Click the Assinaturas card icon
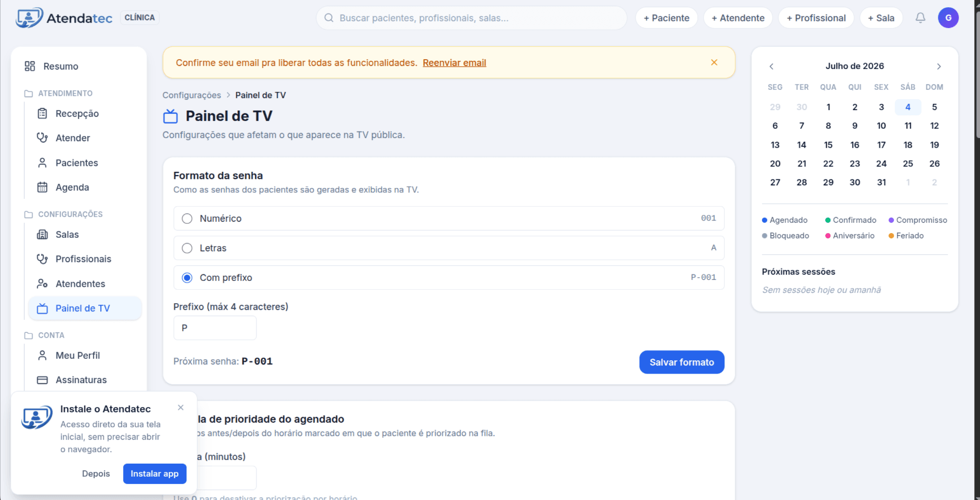Screen dimensions: 980x500 click(43, 380)
